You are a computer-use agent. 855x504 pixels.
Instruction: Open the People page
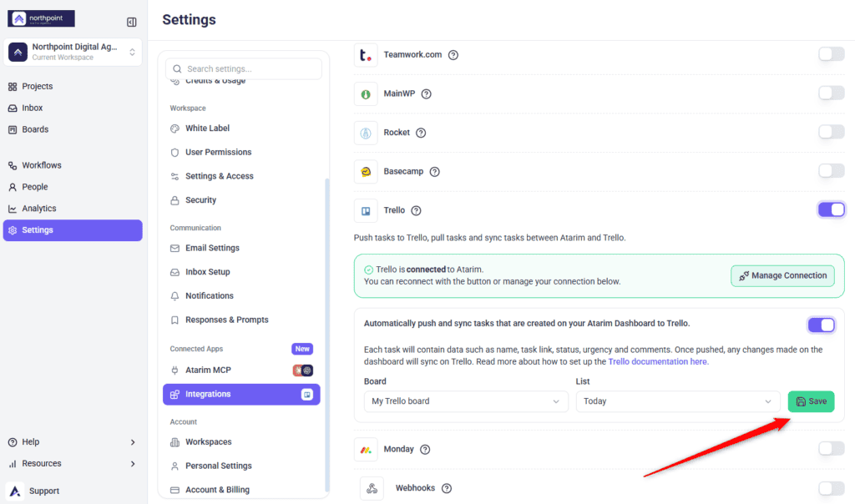(x=34, y=187)
